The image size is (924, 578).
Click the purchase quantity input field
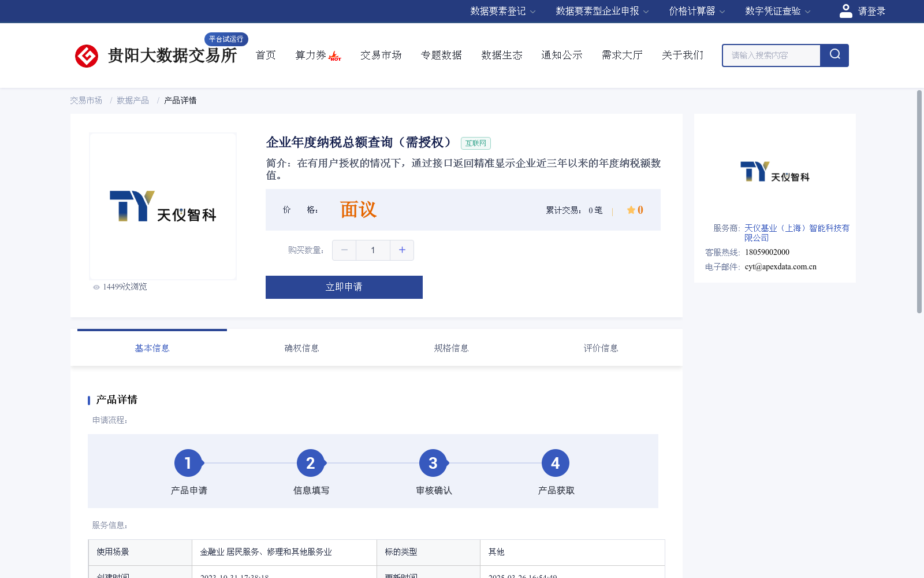click(373, 250)
